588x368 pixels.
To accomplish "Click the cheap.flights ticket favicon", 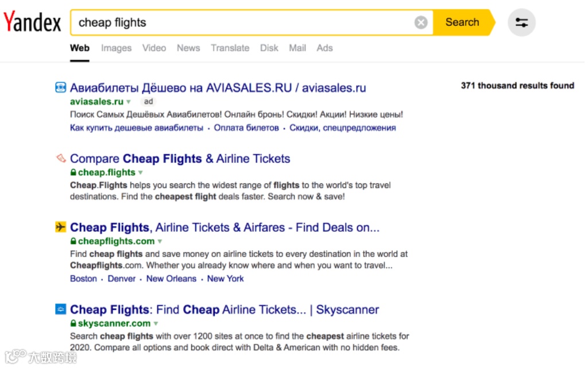I will tap(60, 158).
